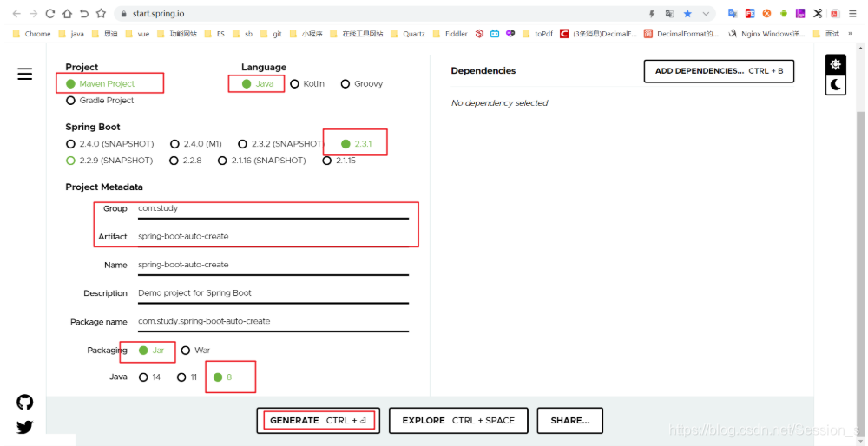Expand the address bar dropdown chevron

(x=706, y=14)
